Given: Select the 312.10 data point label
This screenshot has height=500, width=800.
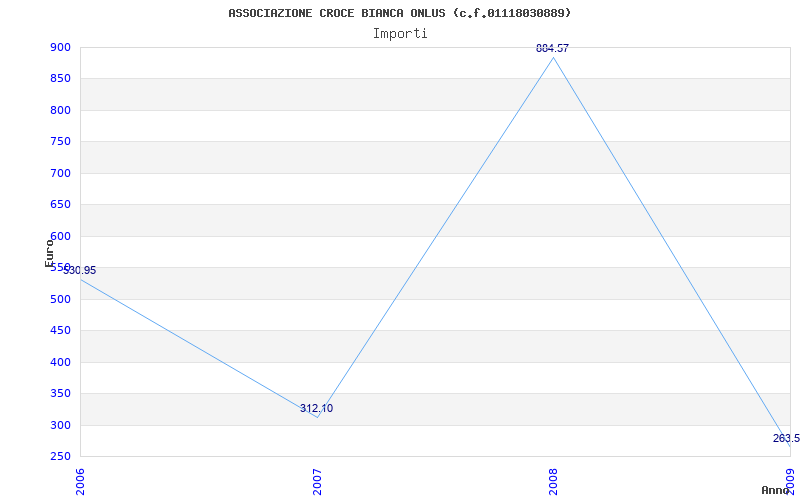Looking at the screenshot, I should click(x=316, y=408).
